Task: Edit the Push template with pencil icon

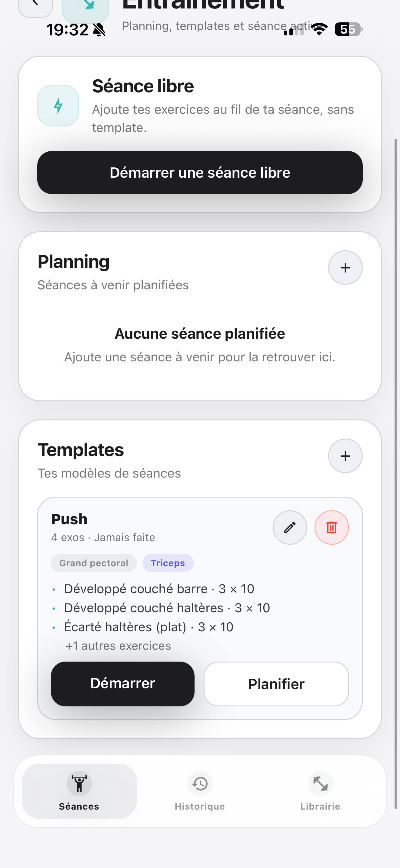Action: (x=290, y=527)
